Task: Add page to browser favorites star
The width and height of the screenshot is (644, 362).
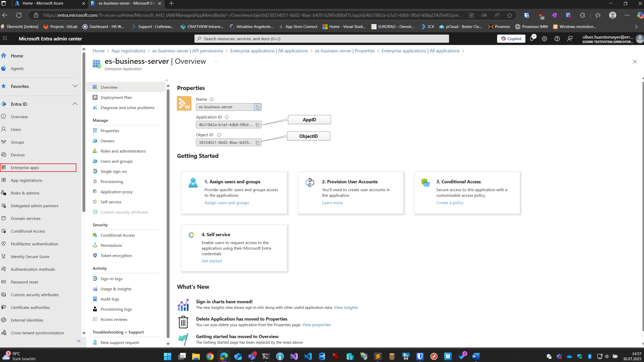Action: [x=509, y=15]
